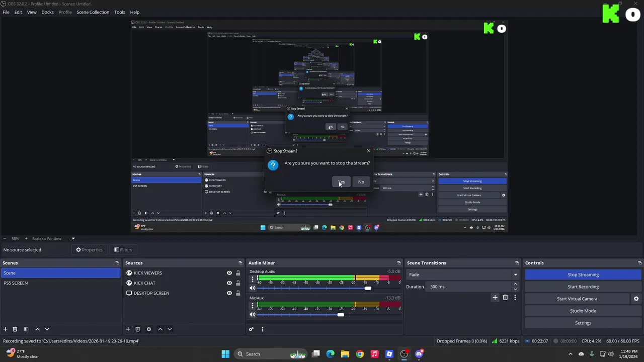
Task: Hide the DESKTOP SCREEN source
Action: tap(229, 293)
